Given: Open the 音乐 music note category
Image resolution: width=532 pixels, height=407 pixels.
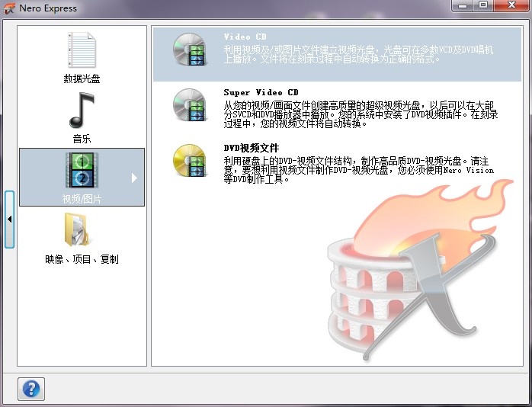Looking at the screenshot, I should [82, 111].
